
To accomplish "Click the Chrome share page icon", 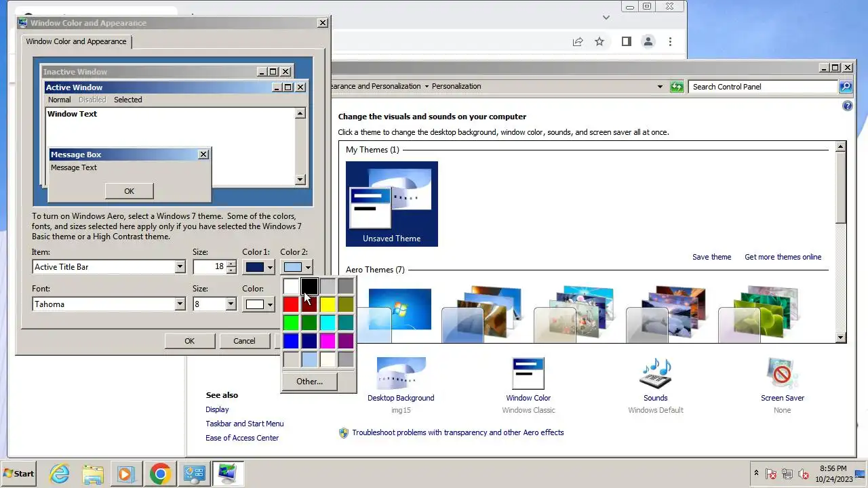I will point(578,41).
